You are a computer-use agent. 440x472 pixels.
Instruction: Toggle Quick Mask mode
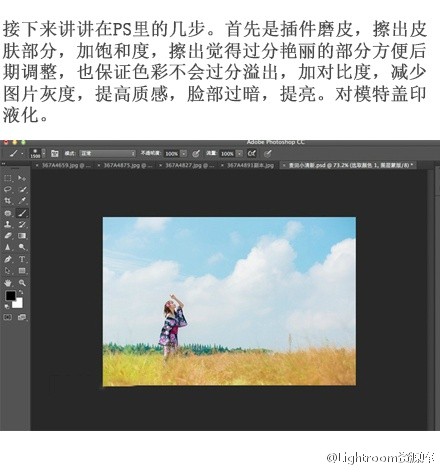[x=8, y=317]
